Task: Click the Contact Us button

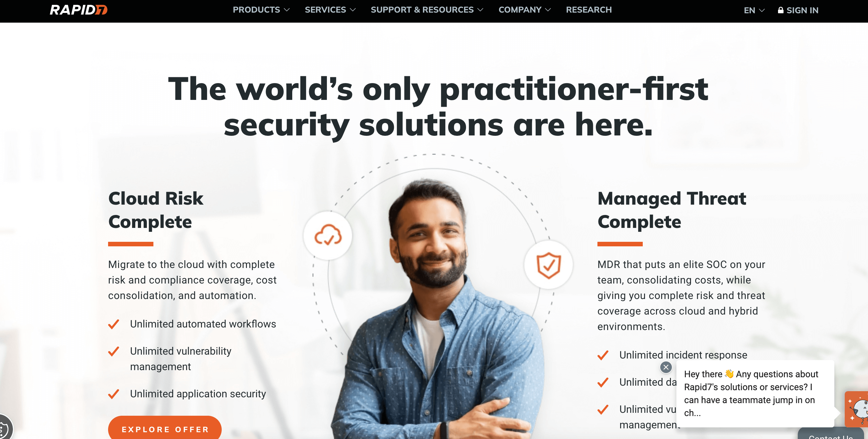Action: 830,434
